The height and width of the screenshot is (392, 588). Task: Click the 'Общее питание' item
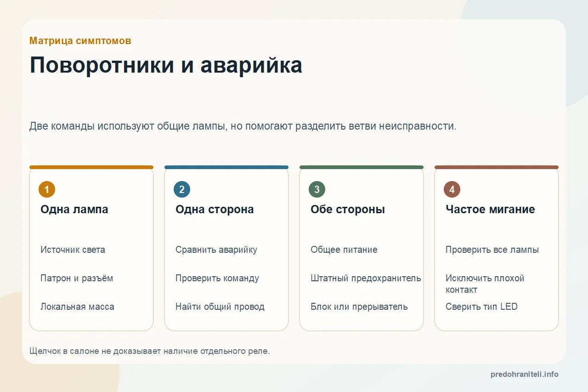coord(344,250)
